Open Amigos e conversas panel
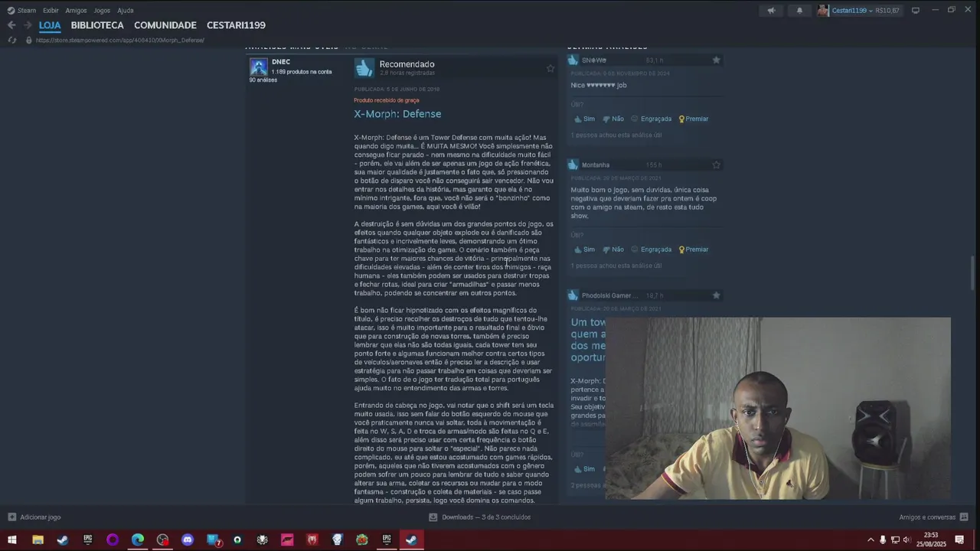 [933, 517]
